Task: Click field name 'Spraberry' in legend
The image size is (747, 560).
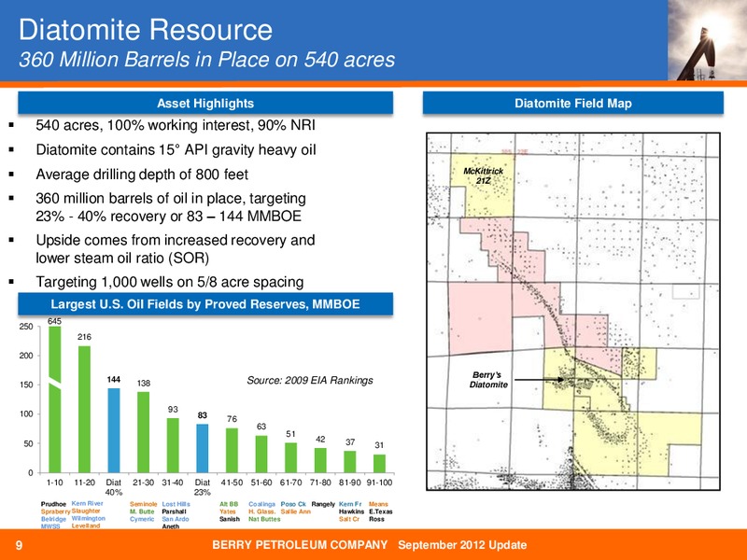Action: pyautogui.click(x=55, y=511)
